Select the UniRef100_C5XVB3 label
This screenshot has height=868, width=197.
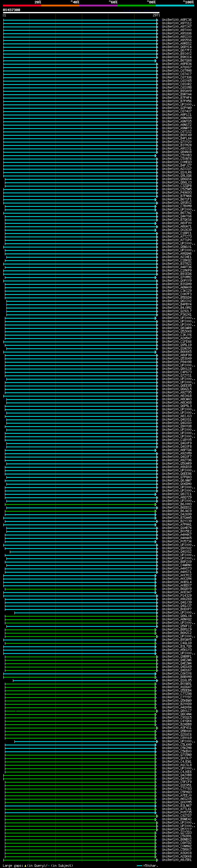[x=177, y=155]
